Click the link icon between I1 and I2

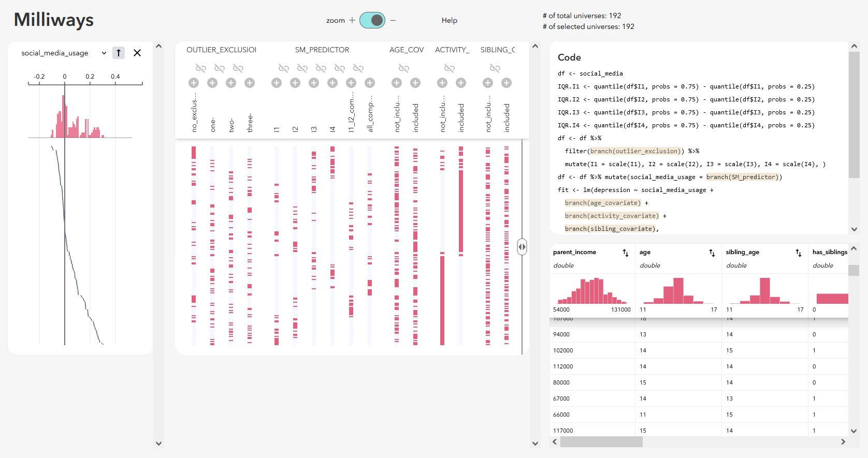pos(284,68)
